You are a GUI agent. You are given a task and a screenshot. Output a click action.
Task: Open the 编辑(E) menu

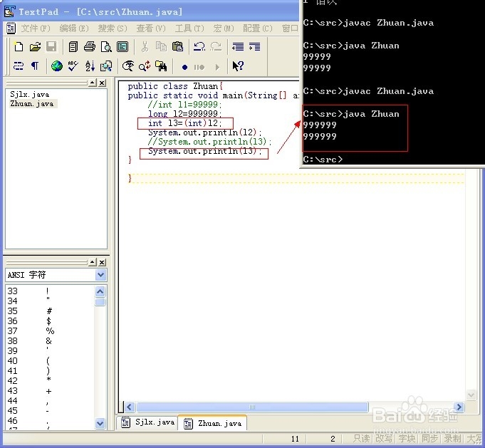74,28
